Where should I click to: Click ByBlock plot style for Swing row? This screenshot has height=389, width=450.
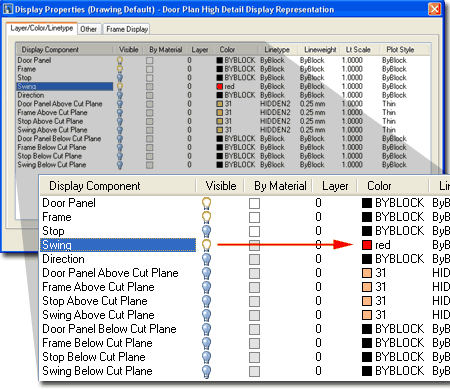point(394,87)
